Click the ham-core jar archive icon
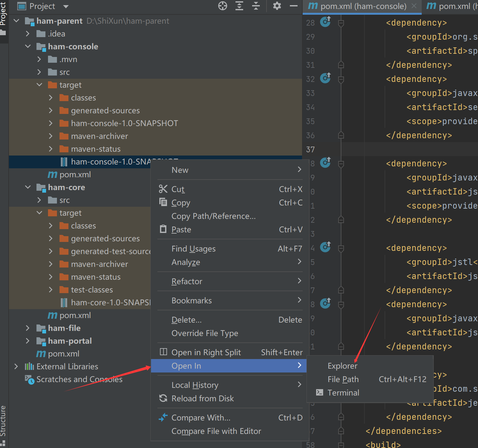This screenshot has width=478, height=448. point(64,302)
